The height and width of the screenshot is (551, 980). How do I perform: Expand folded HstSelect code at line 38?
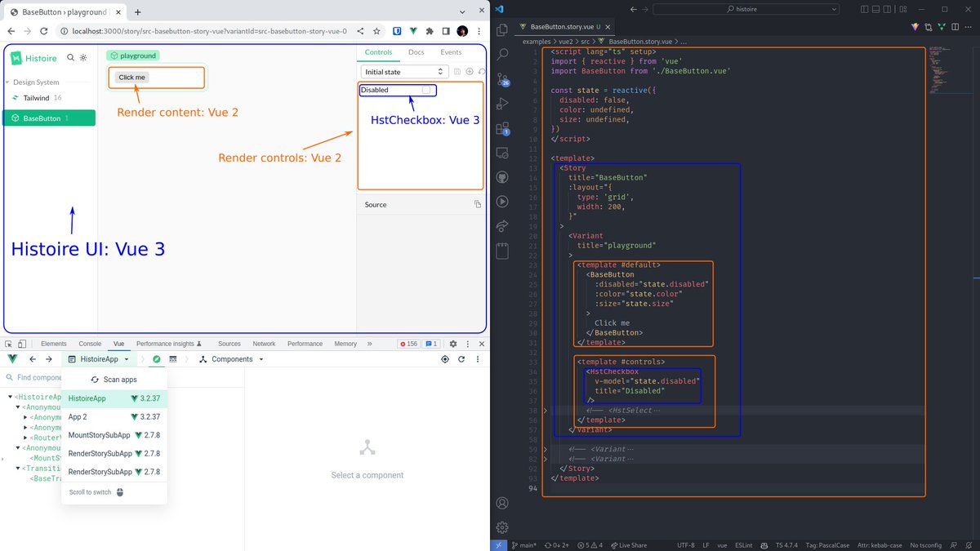pyautogui.click(x=546, y=411)
